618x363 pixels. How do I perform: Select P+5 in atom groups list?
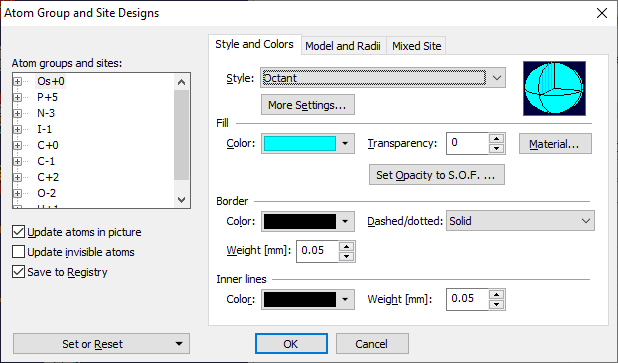[47, 97]
